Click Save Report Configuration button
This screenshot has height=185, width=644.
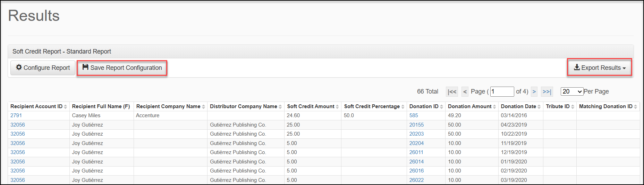click(122, 68)
